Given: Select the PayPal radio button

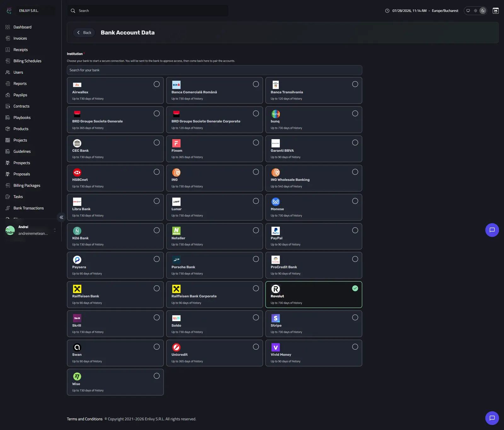Looking at the screenshot, I should pos(355,230).
